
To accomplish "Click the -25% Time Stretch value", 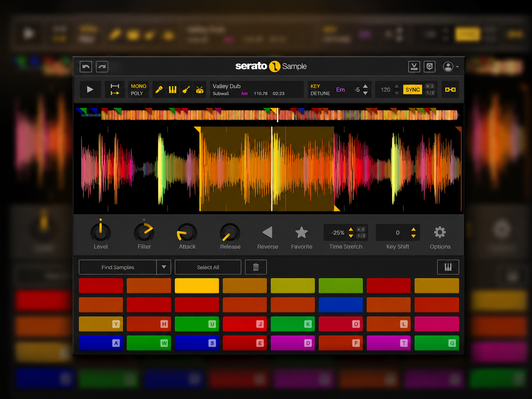I will point(338,233).
